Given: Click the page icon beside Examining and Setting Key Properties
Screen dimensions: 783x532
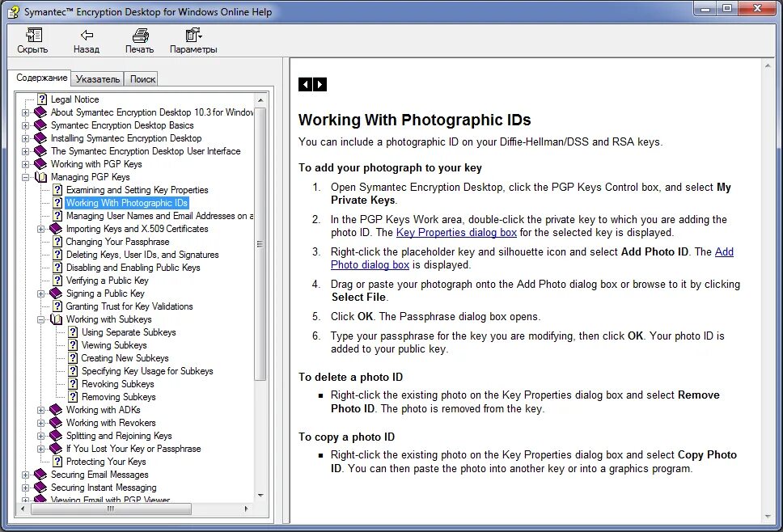Looking at the screenshot, I should point(58,190).
